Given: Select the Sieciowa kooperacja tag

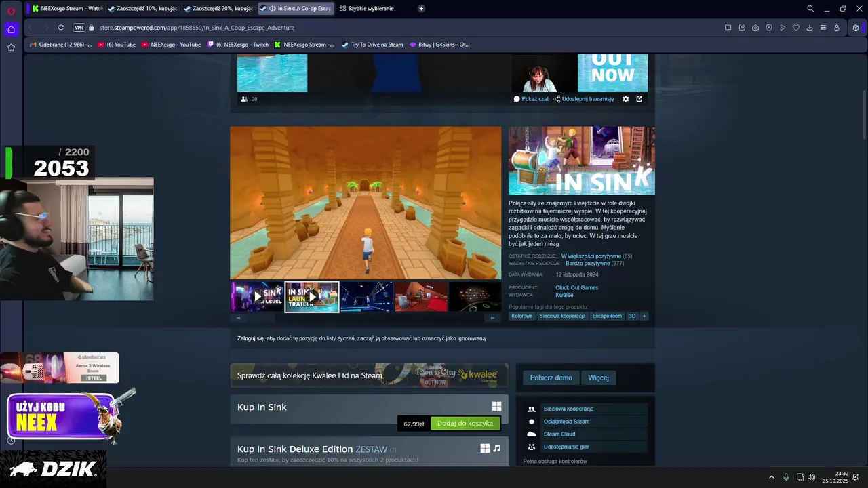Looking at the screenshot, I should click(x=562, y=316).
